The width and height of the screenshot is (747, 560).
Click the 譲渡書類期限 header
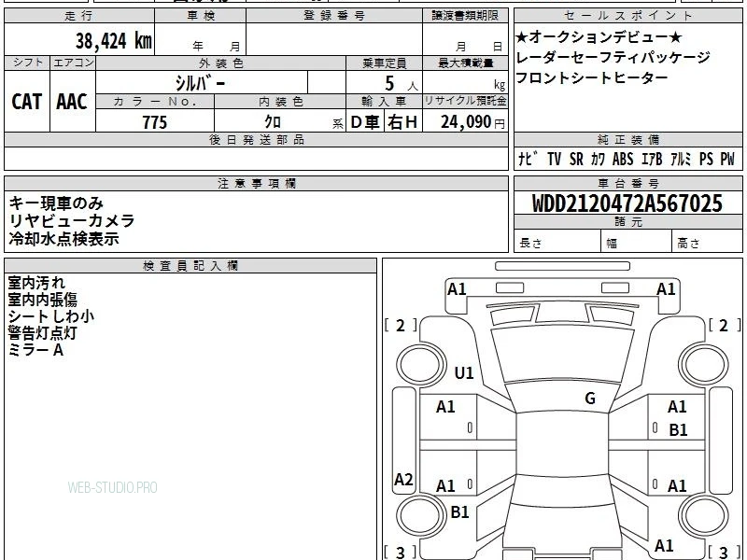click(465, 16)
